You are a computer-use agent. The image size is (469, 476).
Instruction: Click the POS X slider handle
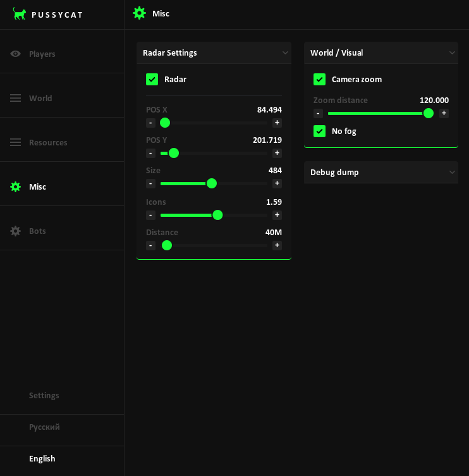tap(165, 123)
